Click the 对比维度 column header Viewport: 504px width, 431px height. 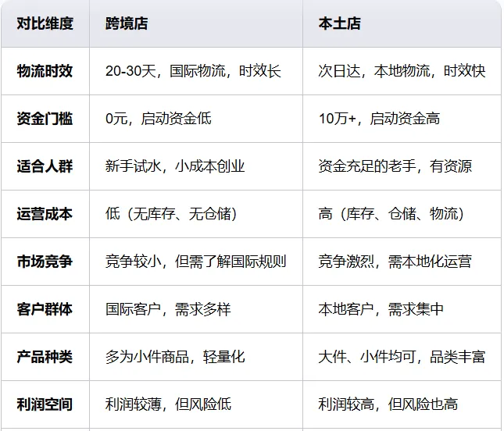click(45, 23)
